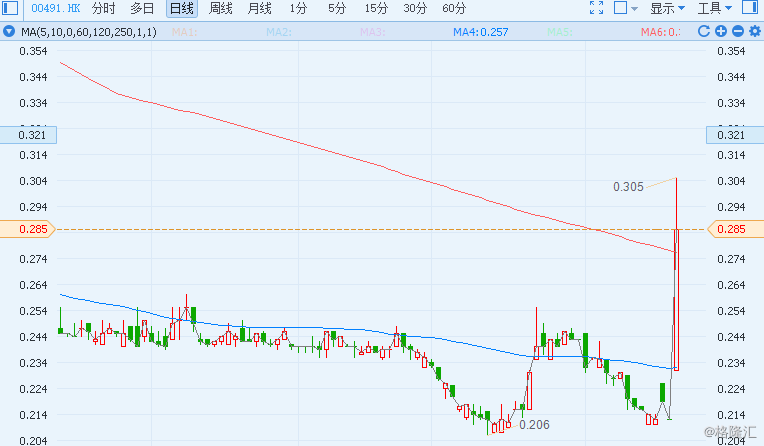This screenshot has height=446, width=764.
Task: Click the minus zoom-out icon
Action: [x=736, y=32]
